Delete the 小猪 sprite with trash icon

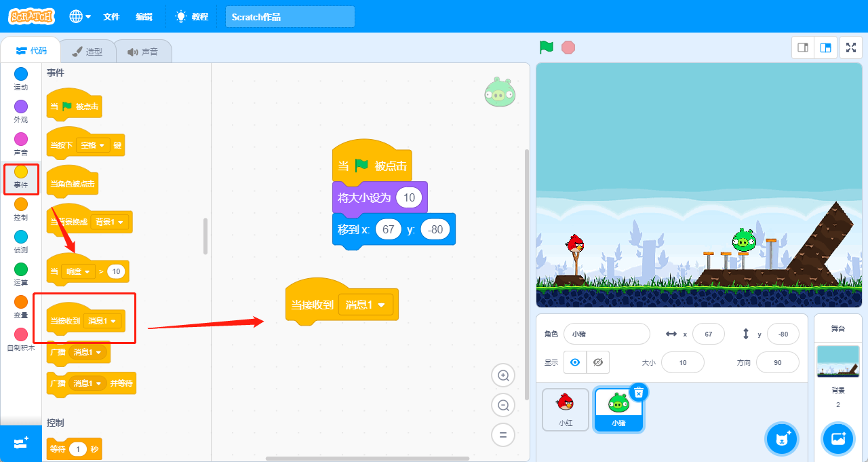coord(639,392)
